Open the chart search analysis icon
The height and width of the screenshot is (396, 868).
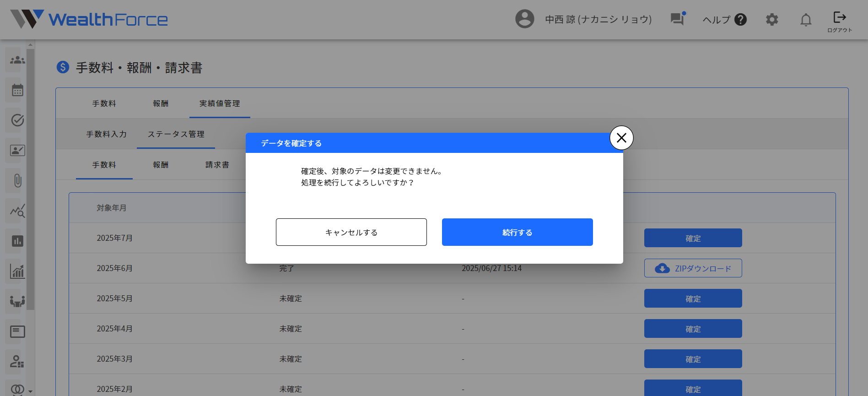coord(17,211)
